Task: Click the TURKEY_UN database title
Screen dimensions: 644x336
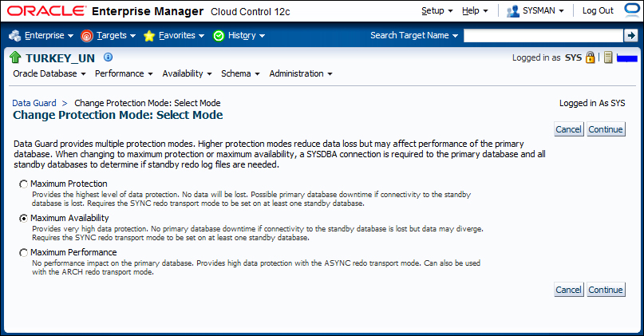Action: pyautogui.click(x=60, y=58)
